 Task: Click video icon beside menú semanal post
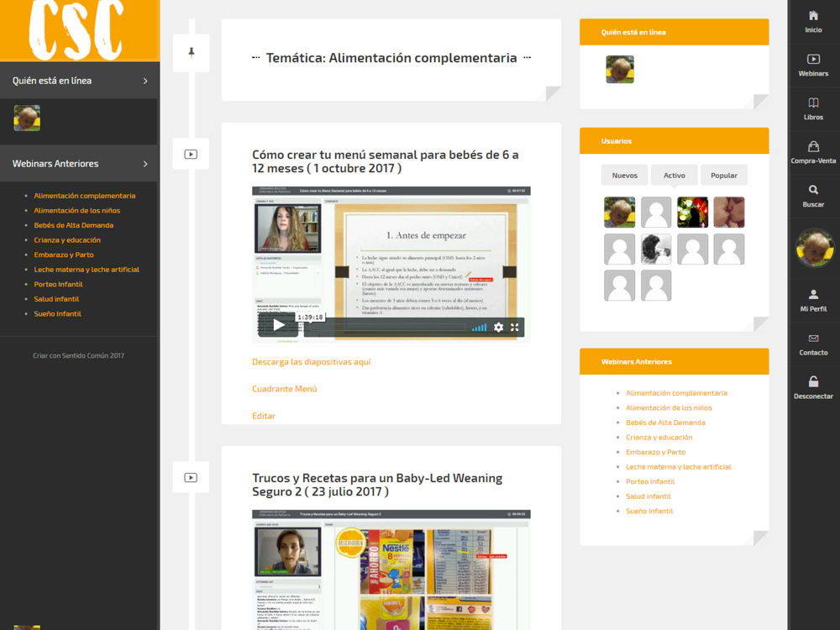[191, 155]
